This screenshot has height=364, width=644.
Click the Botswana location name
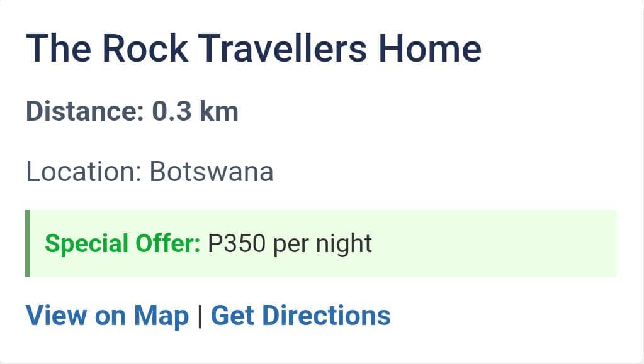(212, 172)
